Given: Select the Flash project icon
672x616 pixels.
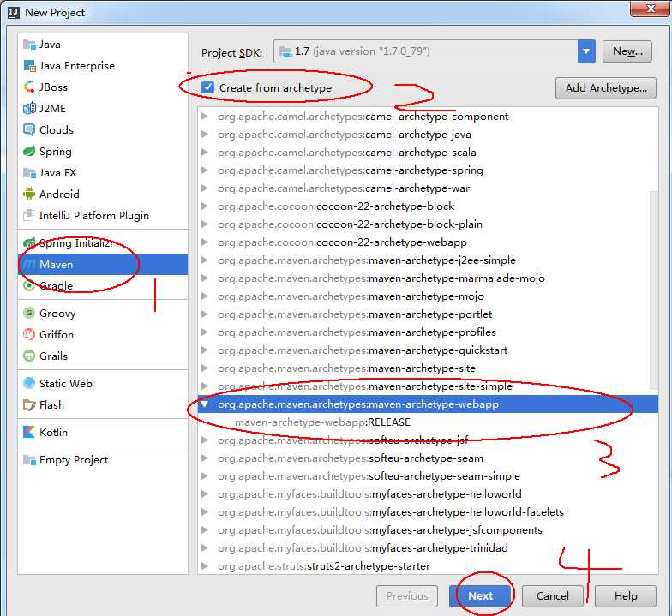Looking at the screenshot, I should [x=29, y=404].
